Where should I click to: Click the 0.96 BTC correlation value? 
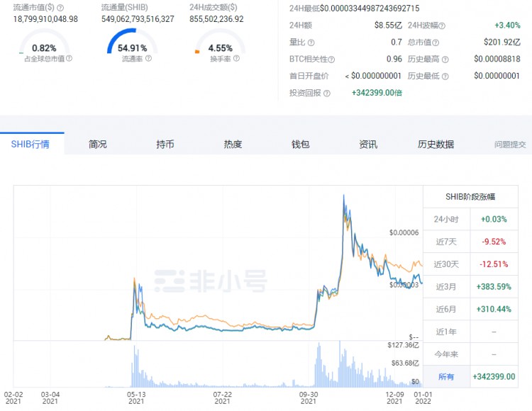click(394, 59)
